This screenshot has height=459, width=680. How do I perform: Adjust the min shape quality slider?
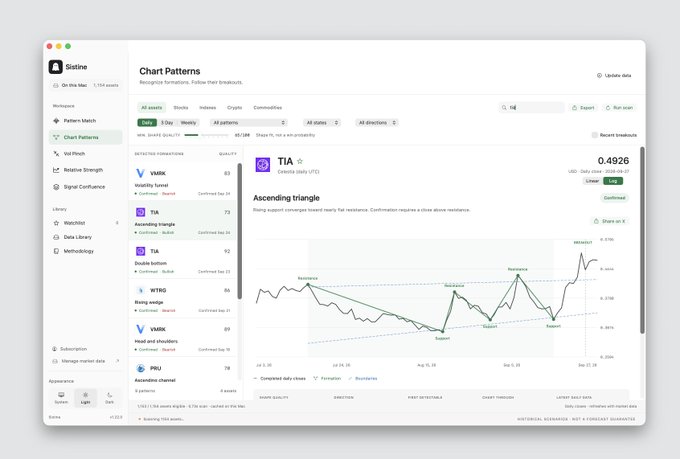coord(206,135)
